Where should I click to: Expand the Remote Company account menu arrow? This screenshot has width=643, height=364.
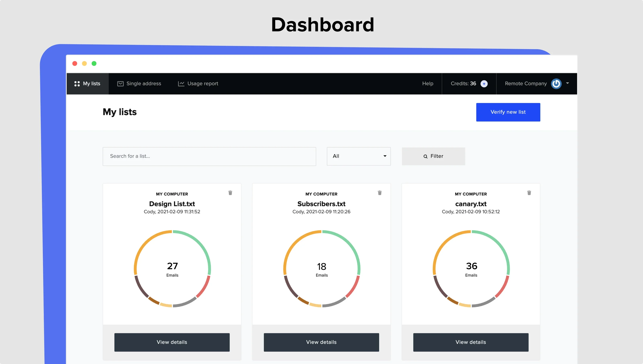click(567, 83)
